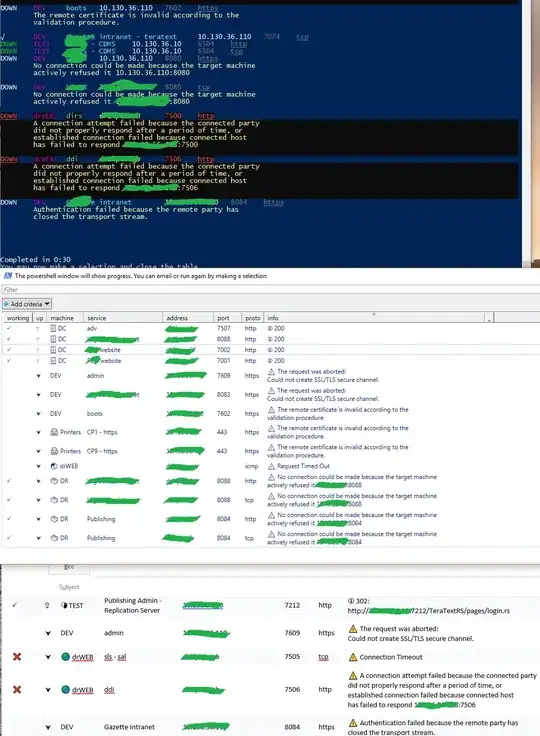Click port 443 in CP9 - https row
This screenshot has width=540, height=736.
(x=222, y=451)
